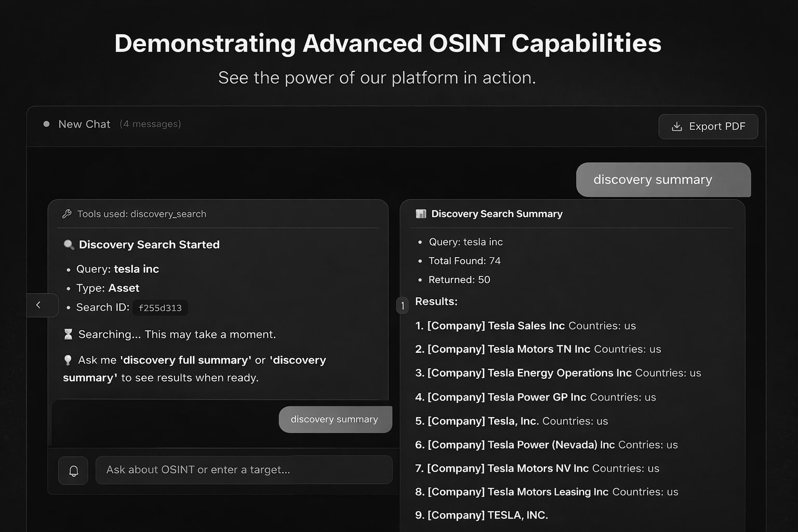
Task: Click the number 1 badge beside Results
Action: pos(402,305)
